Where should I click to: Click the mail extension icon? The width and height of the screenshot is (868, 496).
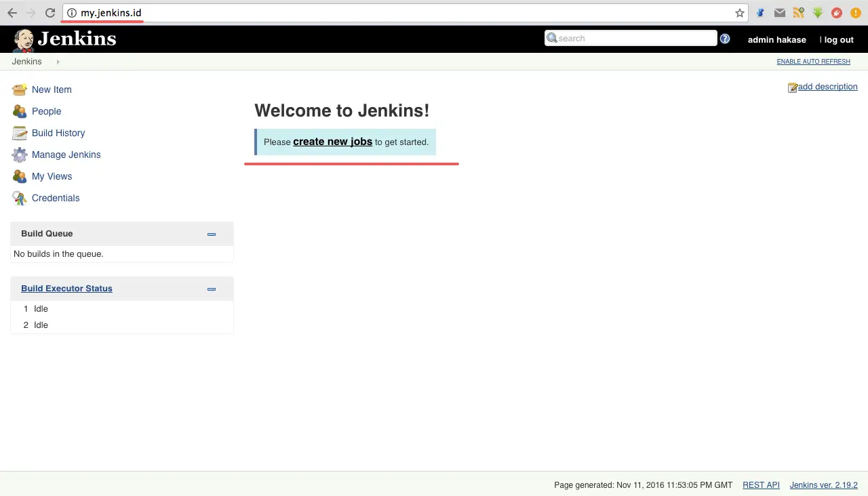pos(780,13)
